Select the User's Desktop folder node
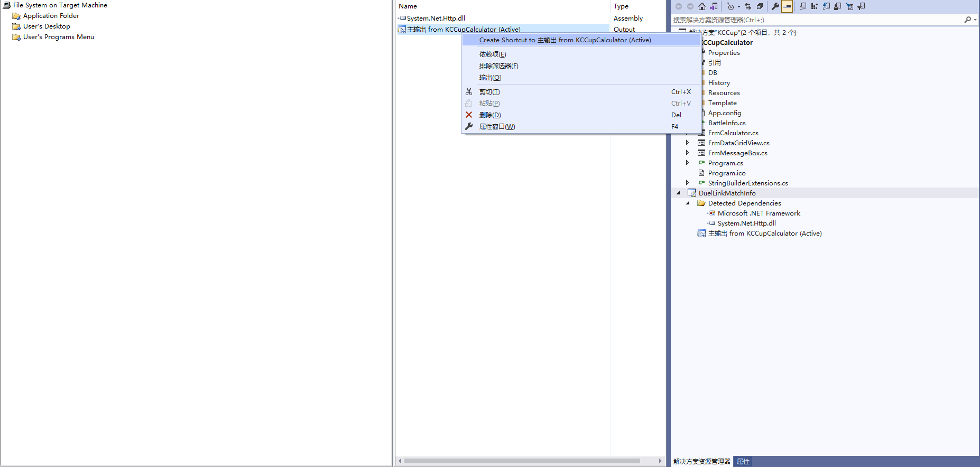Image resolution: width=980 pixels, height=467 pixels. (x=47, y=26)
